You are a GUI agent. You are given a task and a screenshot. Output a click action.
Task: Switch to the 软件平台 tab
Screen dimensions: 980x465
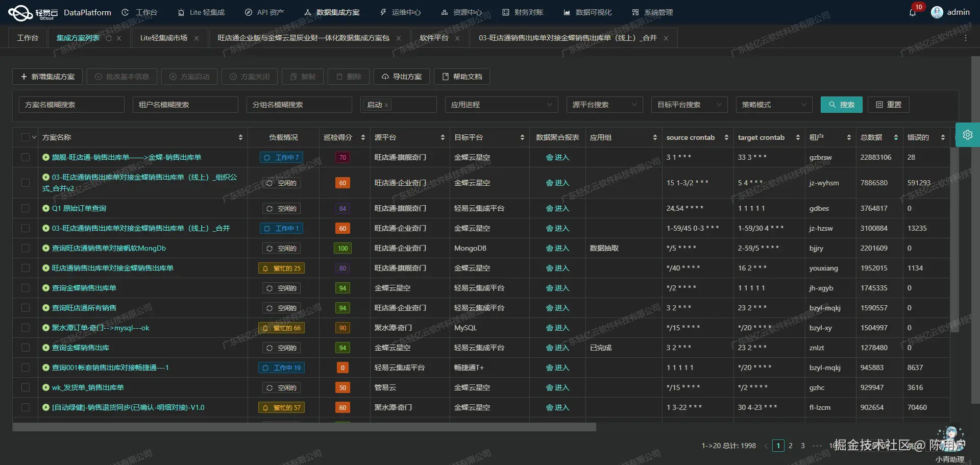(x=433, y=38)
